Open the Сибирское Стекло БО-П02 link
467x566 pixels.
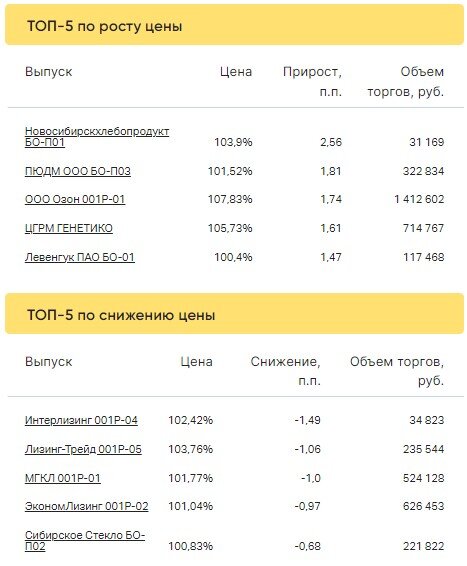85,540
